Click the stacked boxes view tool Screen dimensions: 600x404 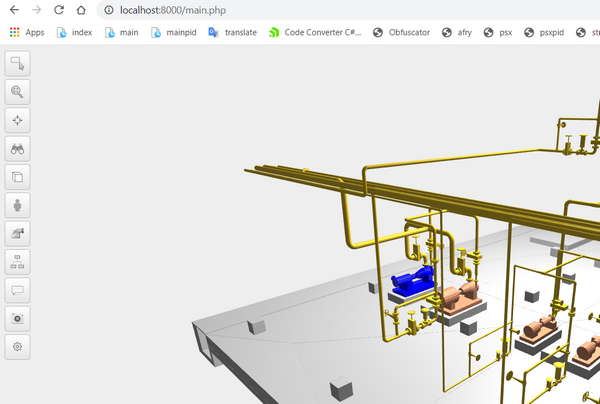17,177
